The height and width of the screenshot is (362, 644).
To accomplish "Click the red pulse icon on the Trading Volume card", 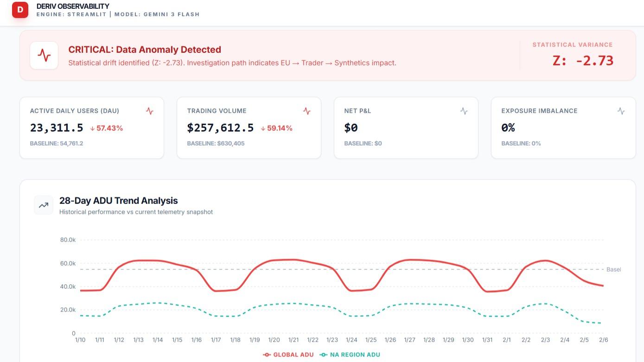I will (x=306, y=111).
